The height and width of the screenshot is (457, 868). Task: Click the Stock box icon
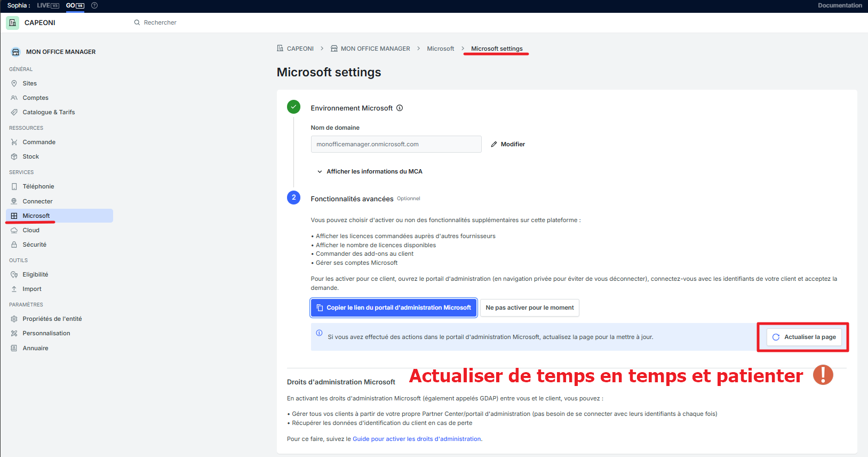point(14,156)
